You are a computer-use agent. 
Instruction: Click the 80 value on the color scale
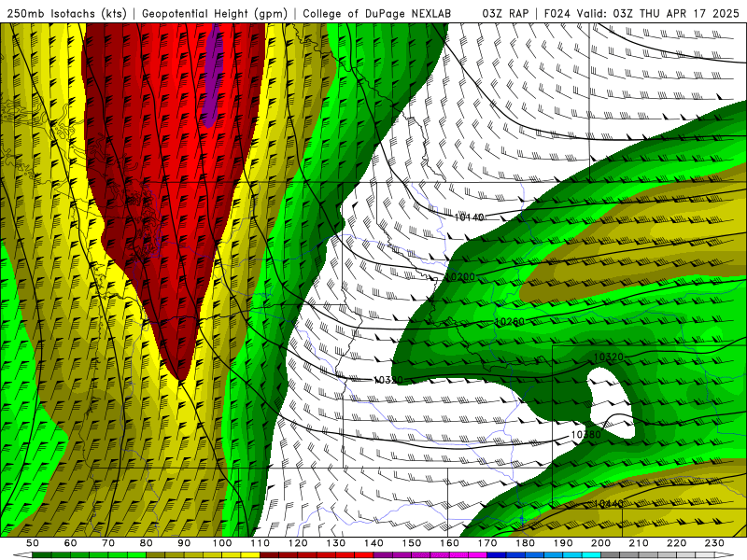(x=147, y=543)
